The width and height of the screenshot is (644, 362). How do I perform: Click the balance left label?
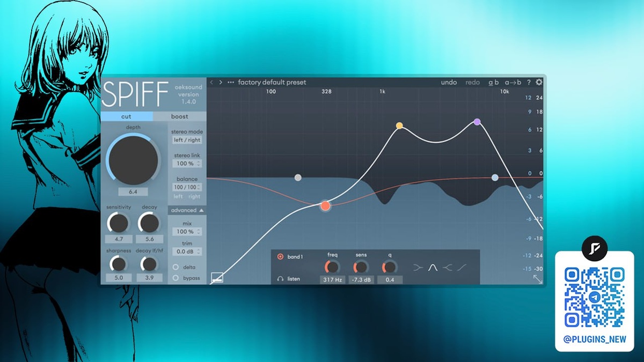tap(178, 197)
